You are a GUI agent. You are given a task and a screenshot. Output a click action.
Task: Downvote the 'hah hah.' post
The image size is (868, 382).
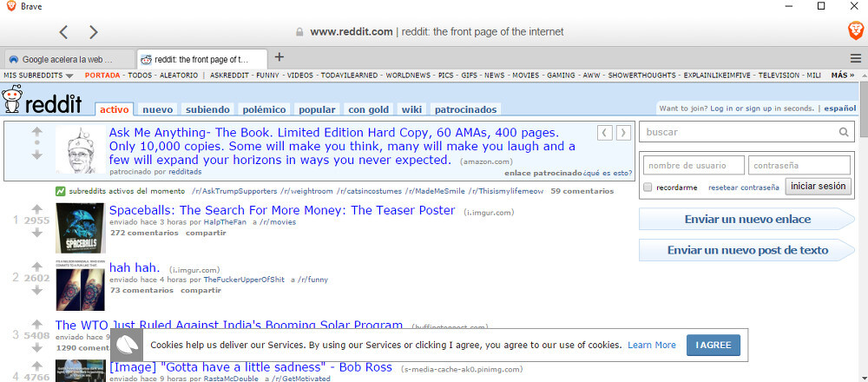click(36, 290)
